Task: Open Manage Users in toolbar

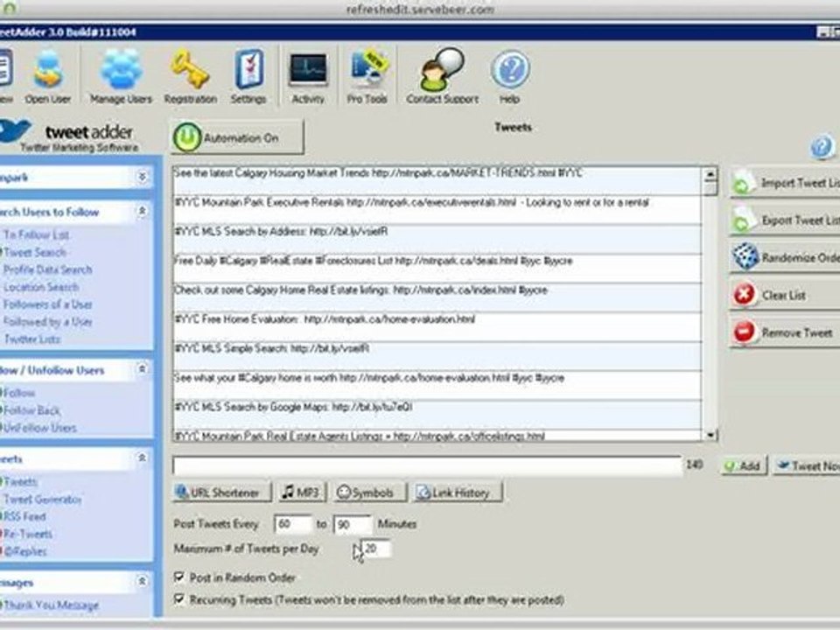Action: [121, 77]
